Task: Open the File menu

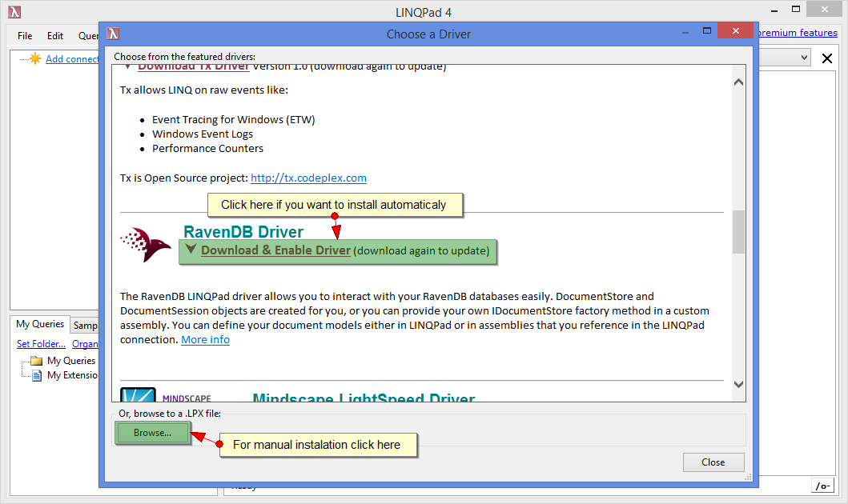Action: tap(25, 36)
